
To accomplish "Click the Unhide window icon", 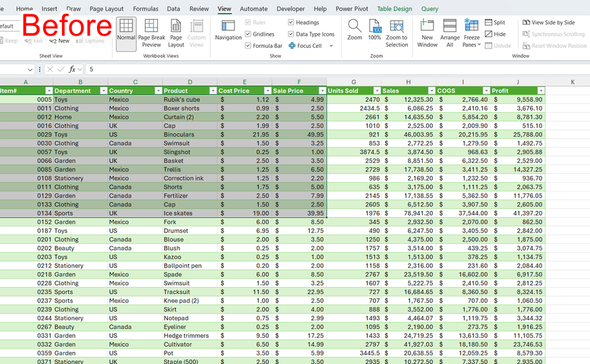I will pos(488,46).
